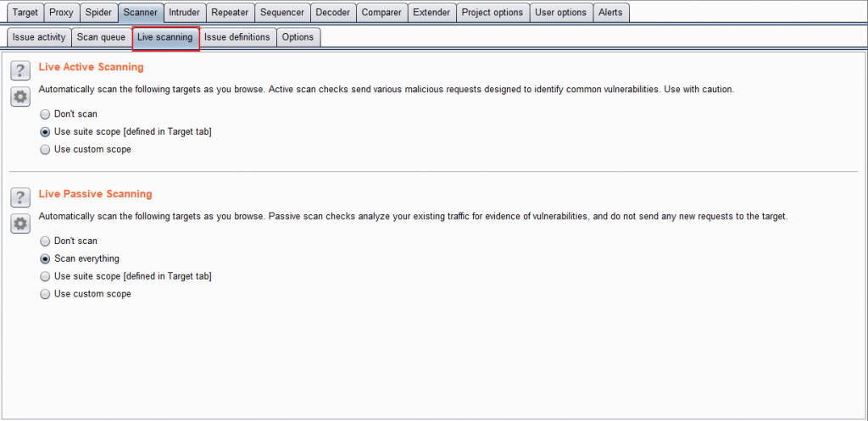
Task: Open the Scan queue sub-tab
Action: 102,37
